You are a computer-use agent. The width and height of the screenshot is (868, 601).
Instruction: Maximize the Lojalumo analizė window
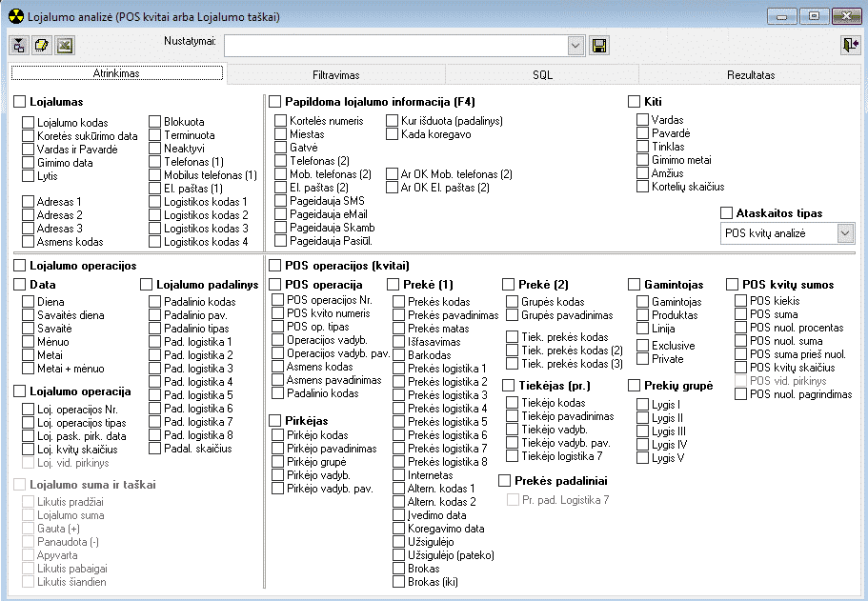click(813, 16)
